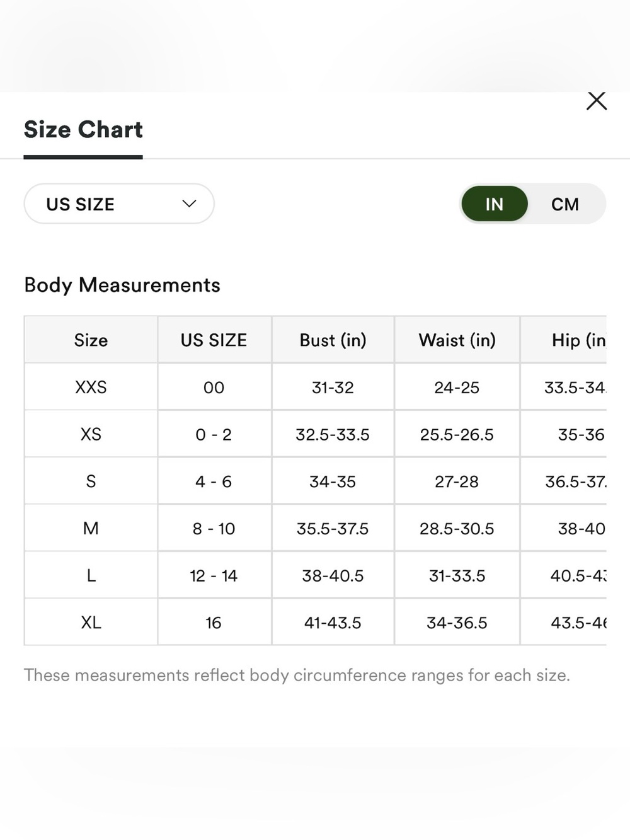
Task: Click the S size row label
Action: click(x=91, y=481)
